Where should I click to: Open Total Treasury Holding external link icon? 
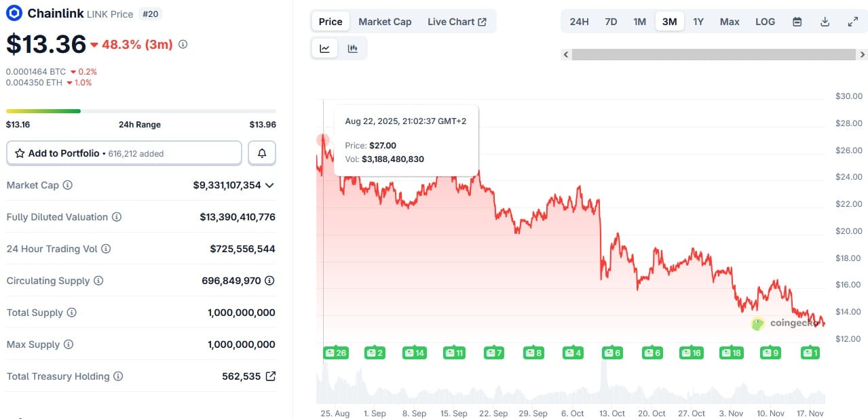click(271, 376)
